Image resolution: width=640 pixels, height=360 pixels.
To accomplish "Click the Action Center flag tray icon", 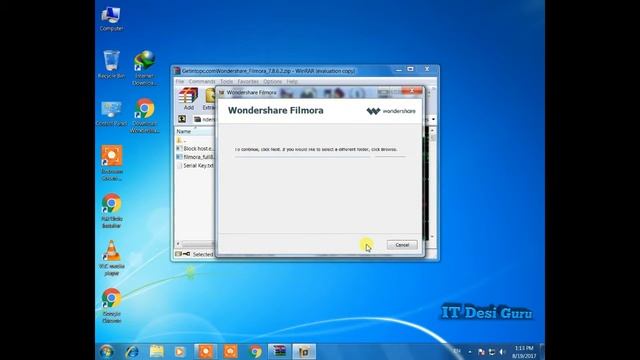I will (x=481, y=352).
